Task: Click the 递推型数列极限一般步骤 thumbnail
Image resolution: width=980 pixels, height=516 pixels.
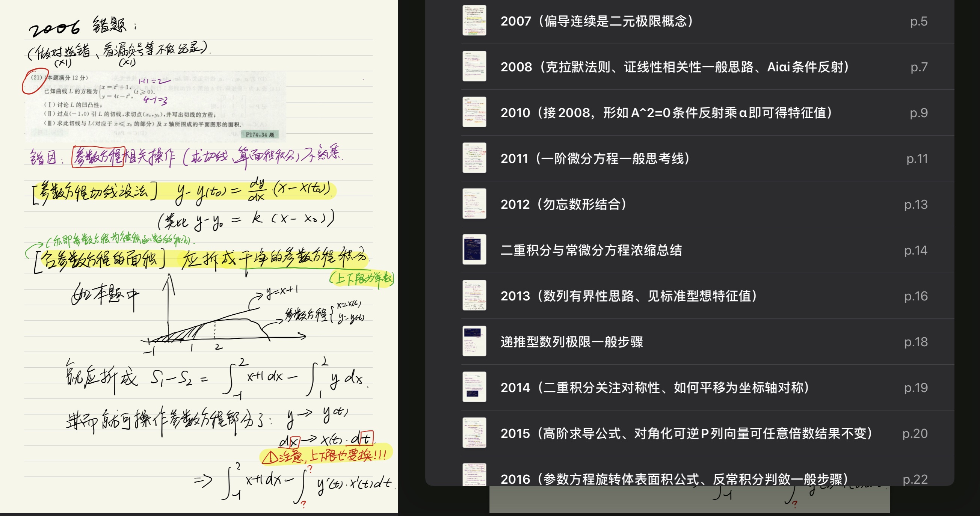Action: (474, 341)
